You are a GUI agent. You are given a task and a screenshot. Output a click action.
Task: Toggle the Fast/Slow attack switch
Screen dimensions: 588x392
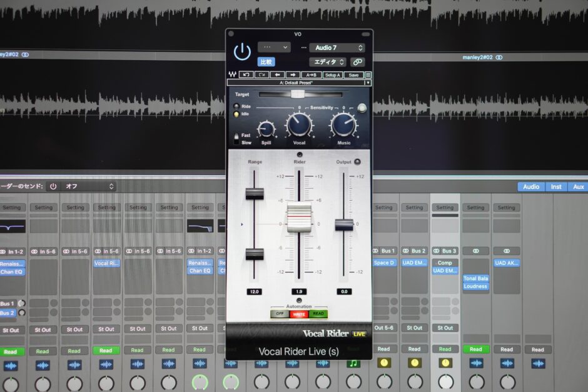[x=236, y=139]
